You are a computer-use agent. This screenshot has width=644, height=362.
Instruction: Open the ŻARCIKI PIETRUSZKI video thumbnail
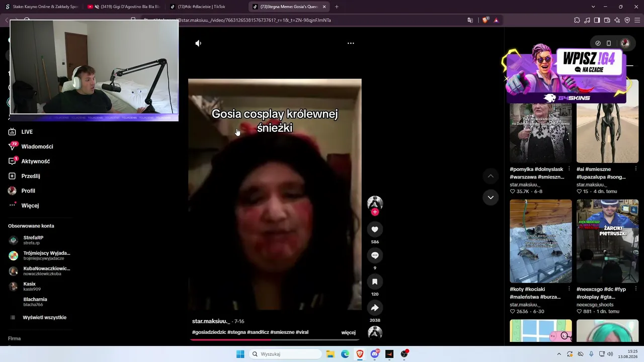point(607,241)
